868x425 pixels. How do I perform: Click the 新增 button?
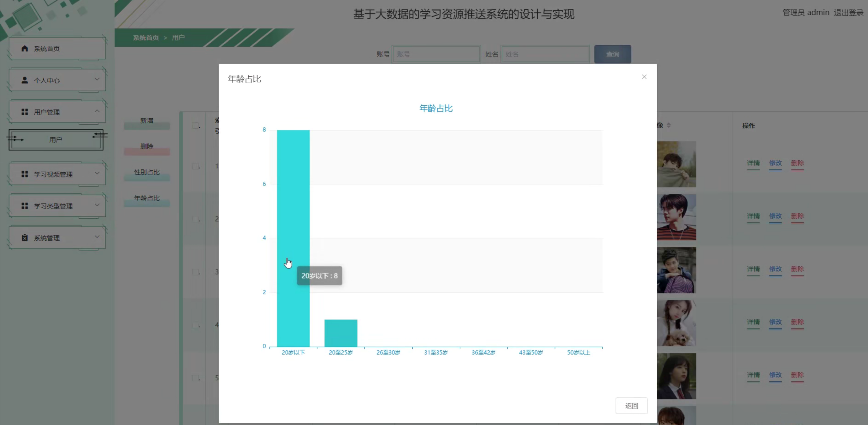pos(147,122)
